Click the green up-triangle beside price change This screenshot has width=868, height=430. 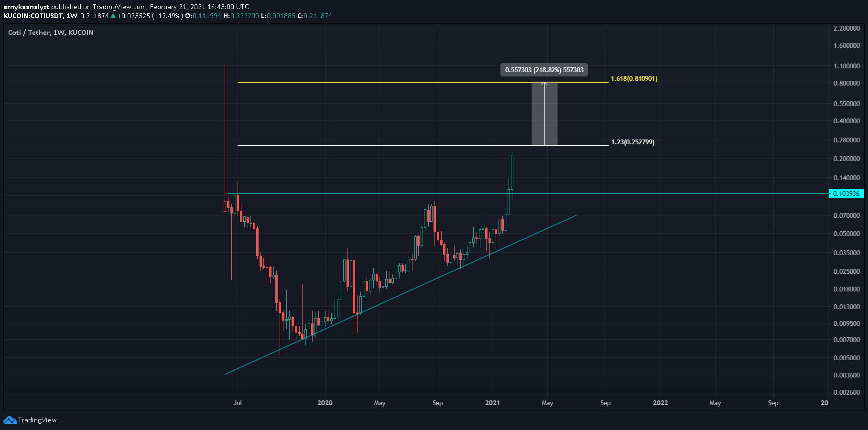tap(113, 16)
